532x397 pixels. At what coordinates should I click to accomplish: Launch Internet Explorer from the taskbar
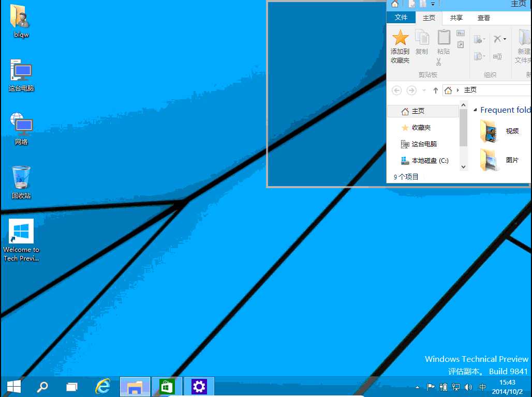tap(103, 387)
